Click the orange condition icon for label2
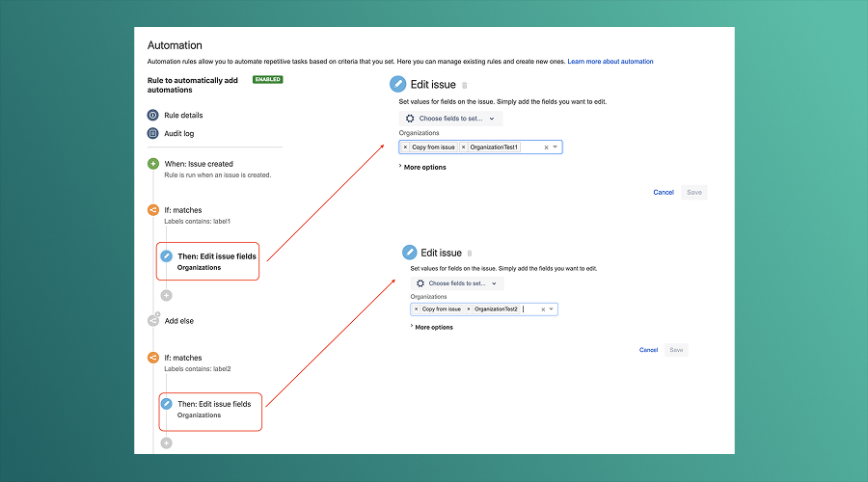This screenshot has height=482, width=868. coord(153,358)
